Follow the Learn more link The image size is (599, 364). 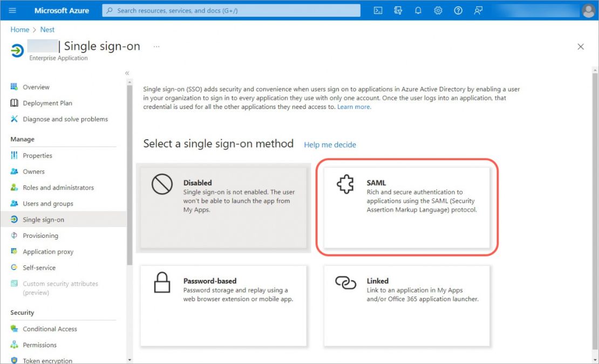354,107
